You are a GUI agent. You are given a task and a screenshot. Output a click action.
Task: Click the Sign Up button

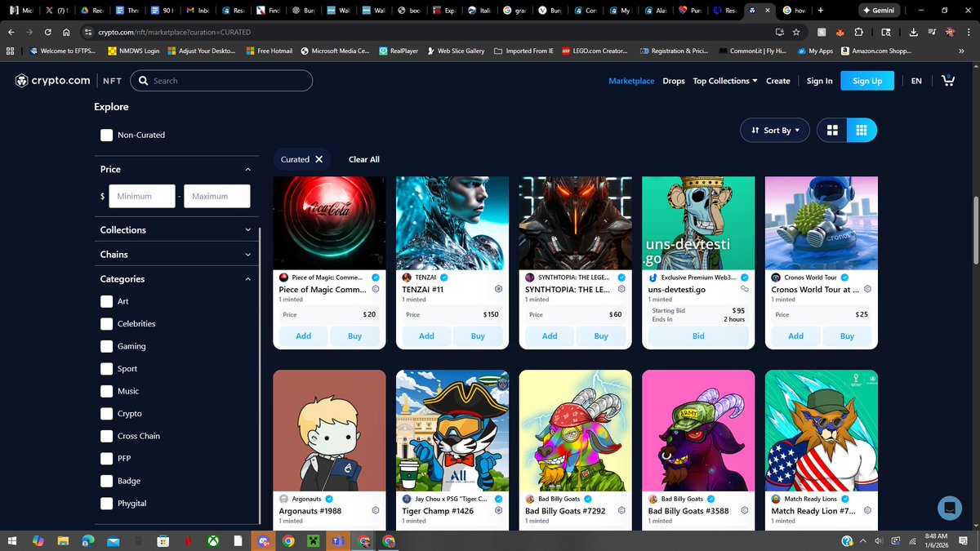click(x=867, y=81)
